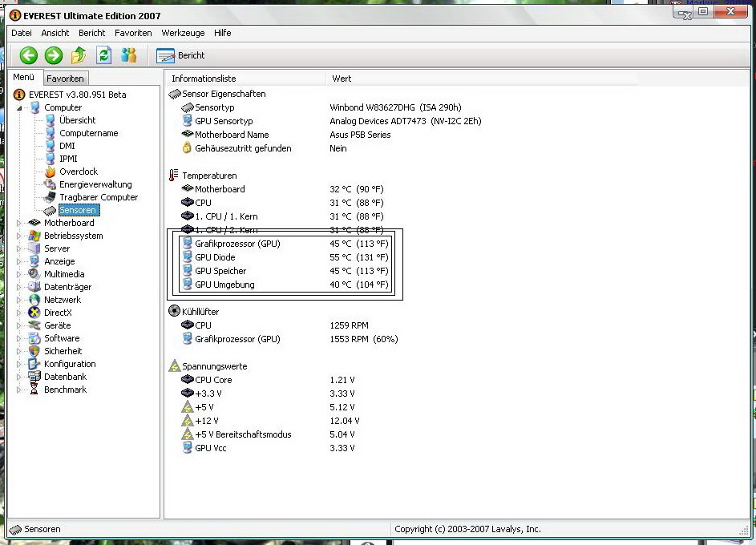Click the DirectX tree icon

click(x=34, y=313)
